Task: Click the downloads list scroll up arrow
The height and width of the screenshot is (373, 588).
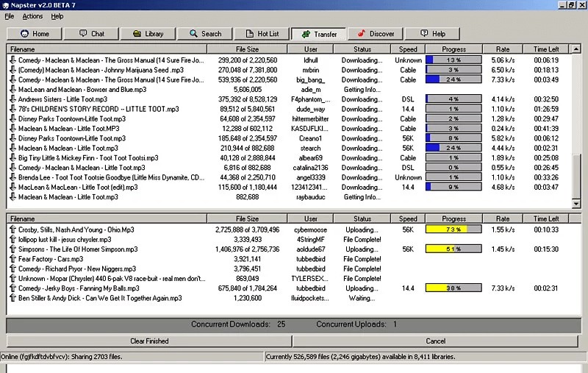Action: pos(576,49)
